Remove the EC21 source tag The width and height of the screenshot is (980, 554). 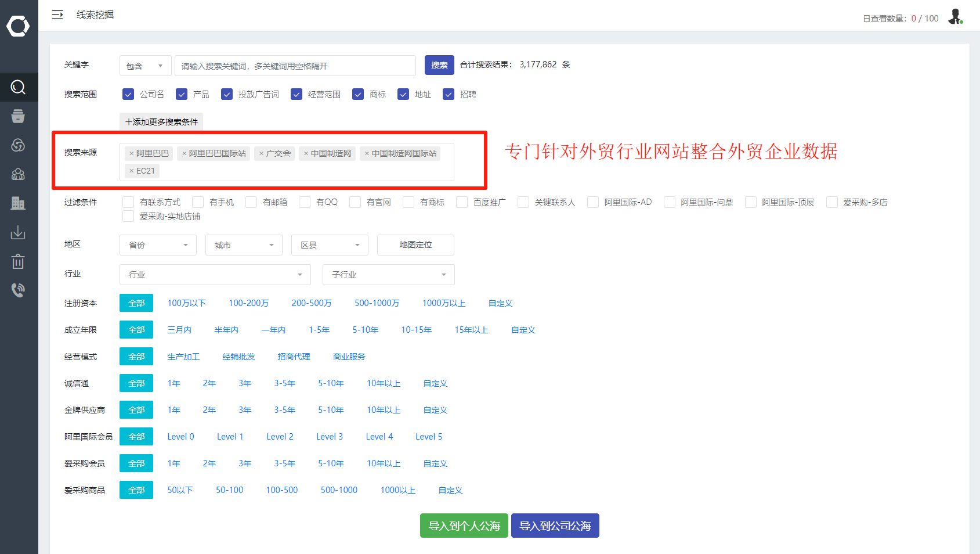coord(132,171)
